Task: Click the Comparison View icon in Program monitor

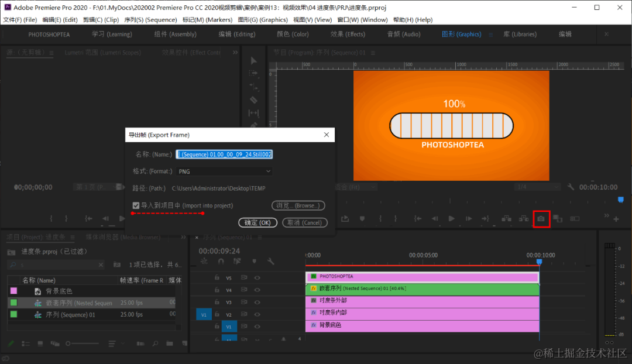Action: tap(558, 218)
